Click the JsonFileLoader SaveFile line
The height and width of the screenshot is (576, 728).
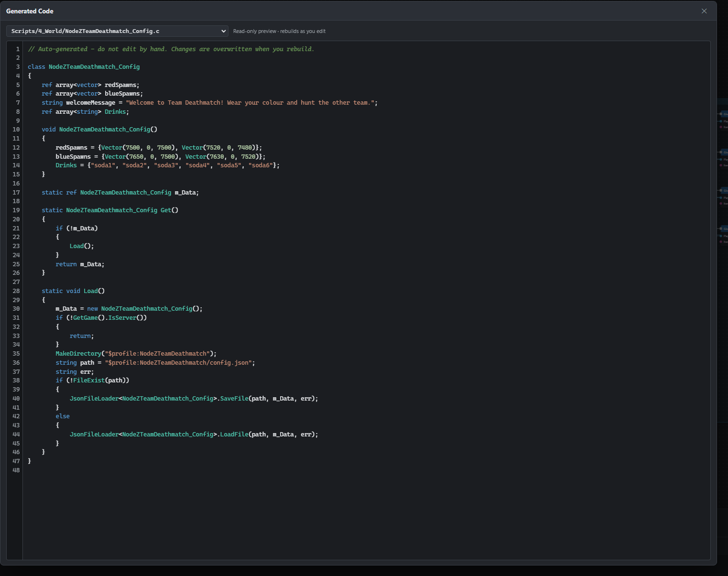194,399
